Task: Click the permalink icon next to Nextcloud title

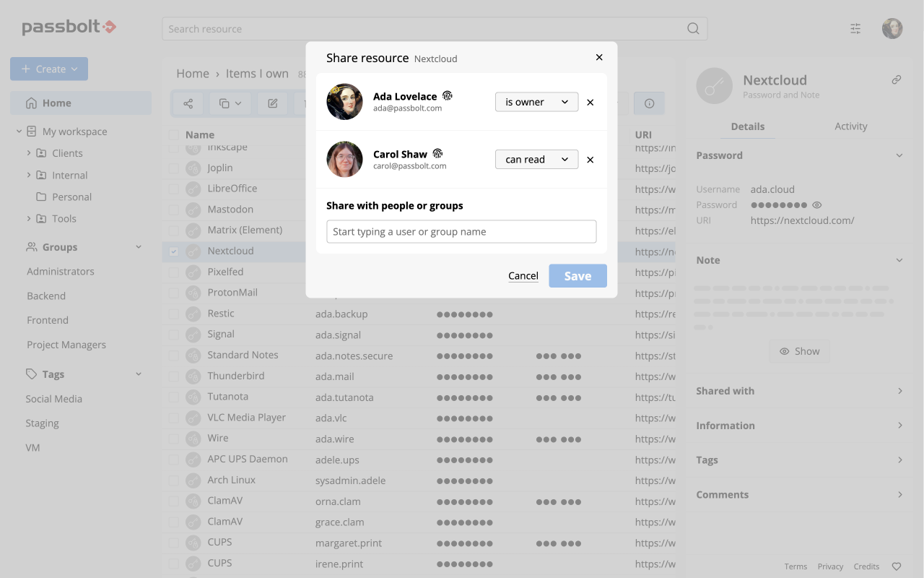Action: 897,79
